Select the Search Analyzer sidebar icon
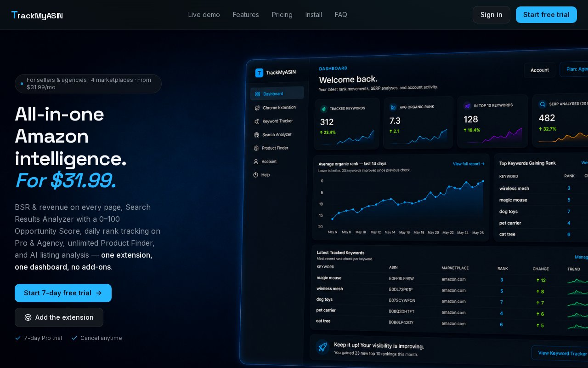588x368 pixels. tap(257, 135)
